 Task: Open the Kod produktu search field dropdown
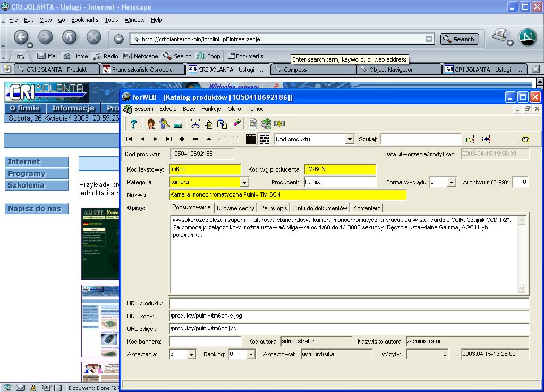click(x=350, y=140)
